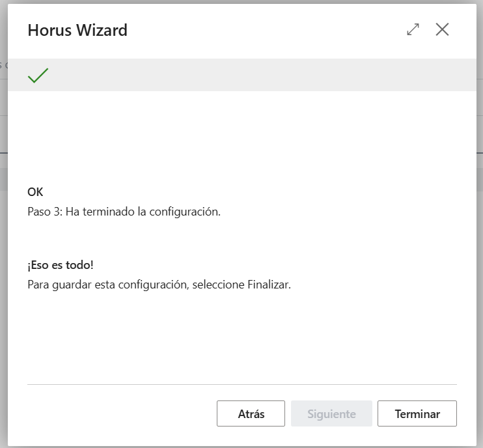This screenshot has width=483, height=448.
Task: Click the bold OK heading
Action: click(35, 192)
